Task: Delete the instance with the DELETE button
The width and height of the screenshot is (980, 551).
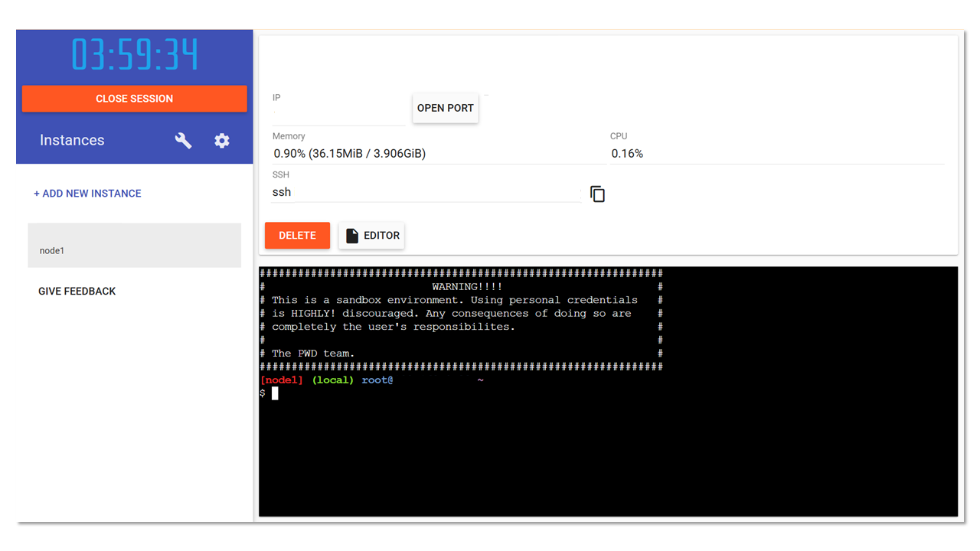Action: tap(297, 236)
